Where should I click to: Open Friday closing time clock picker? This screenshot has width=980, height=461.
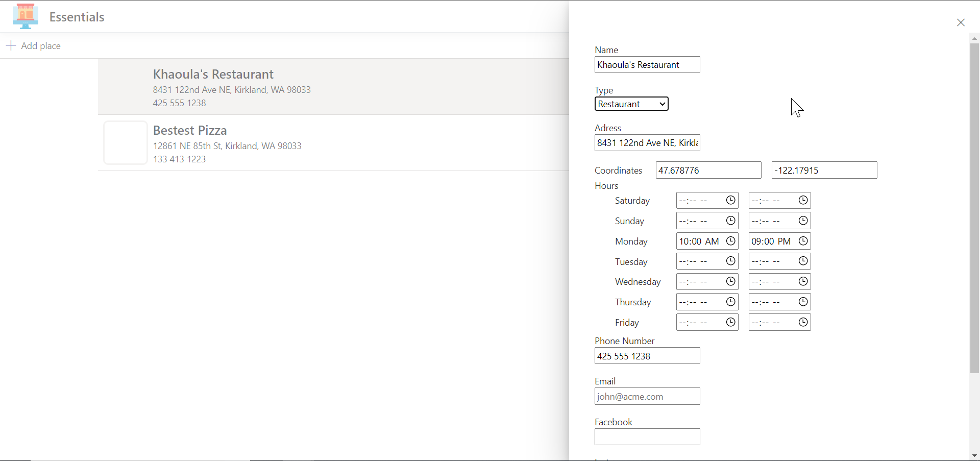click(x=803, y=323)
